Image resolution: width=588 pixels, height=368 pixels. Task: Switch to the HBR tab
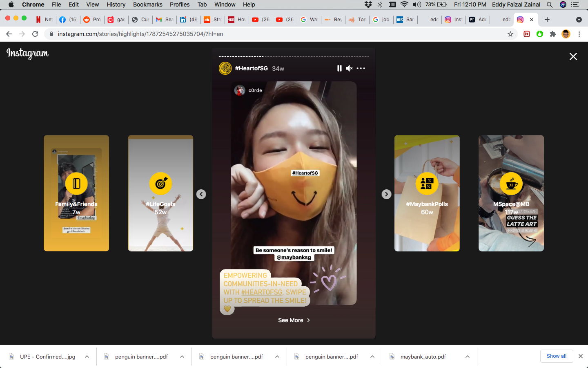237,20
